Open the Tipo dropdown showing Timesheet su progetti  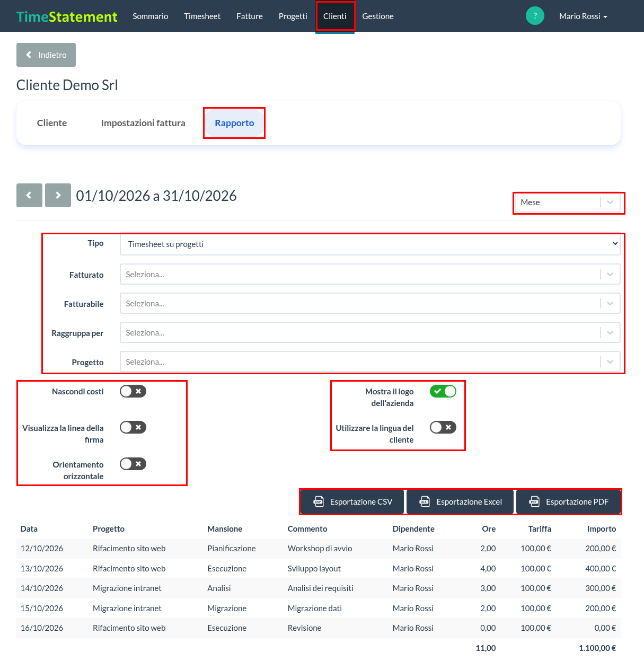[x=370, y=244]
